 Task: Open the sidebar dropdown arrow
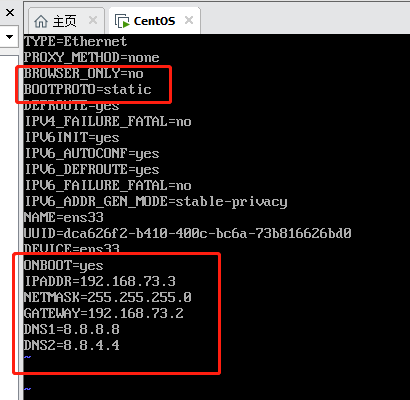9,36
